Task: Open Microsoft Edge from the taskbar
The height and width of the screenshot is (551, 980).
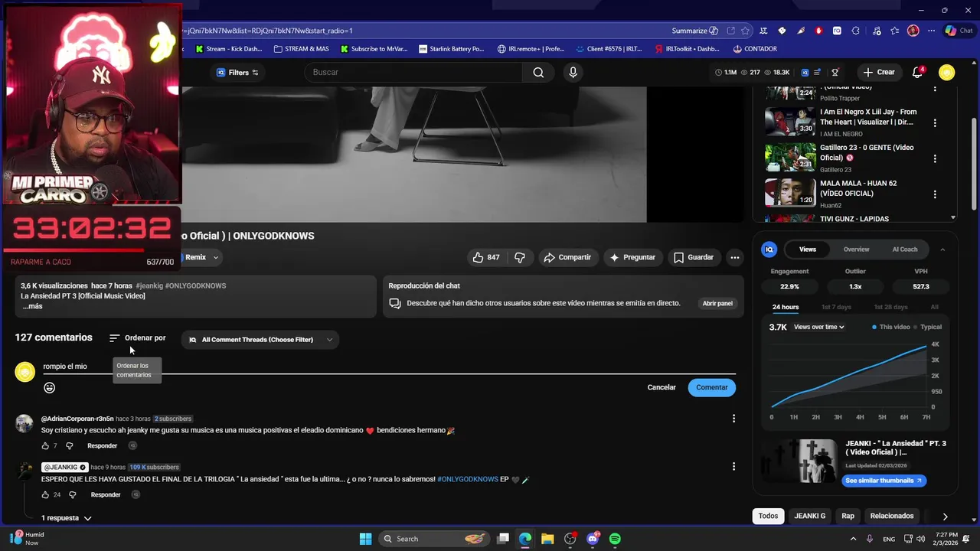Action: click(x=524, y=539)
